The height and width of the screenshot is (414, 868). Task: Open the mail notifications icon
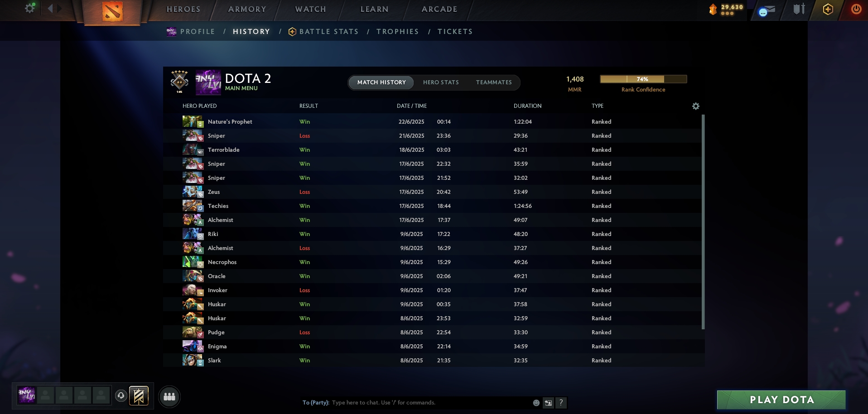[767, 10]
